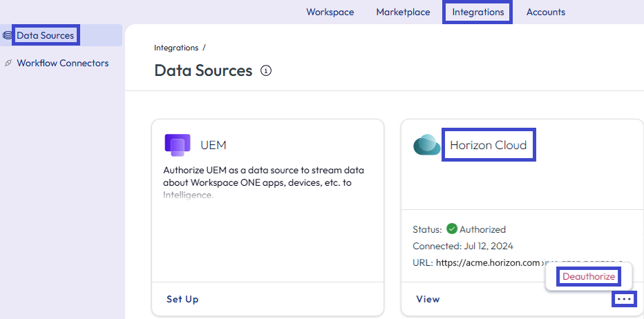Go to the Accounts tab
Viewport: 644px width, 319px height.
[x=545, y=12]
